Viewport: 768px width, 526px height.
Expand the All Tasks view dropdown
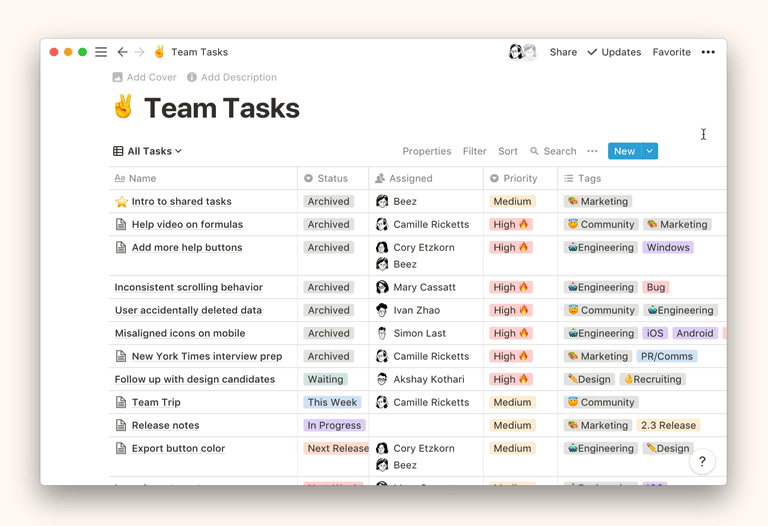[x=147, y=151]
